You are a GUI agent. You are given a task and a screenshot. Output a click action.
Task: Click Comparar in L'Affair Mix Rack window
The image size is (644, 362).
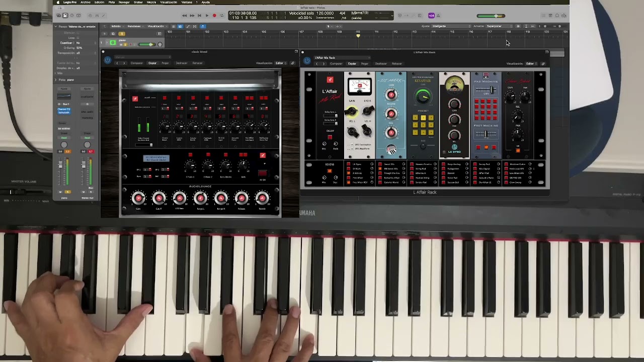pos(336,63)
